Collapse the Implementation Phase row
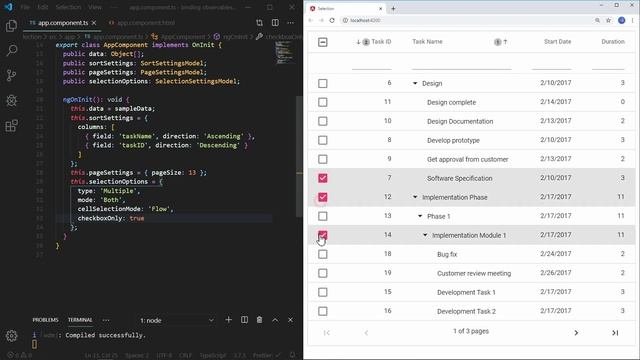 pos(415,197)
